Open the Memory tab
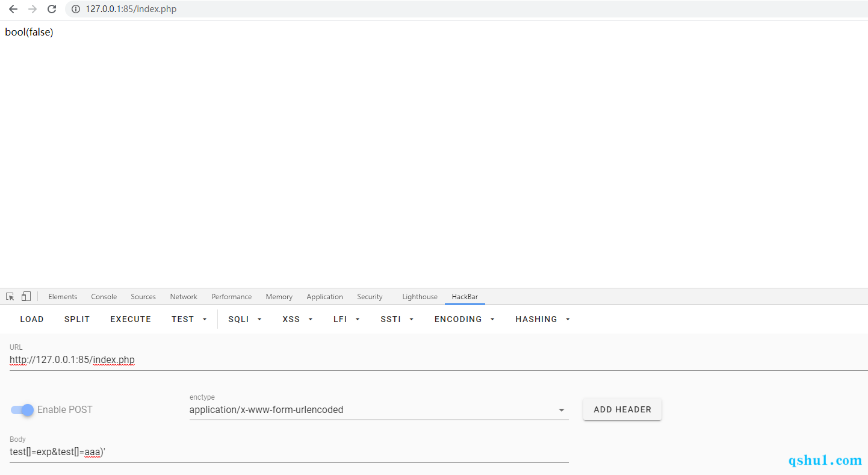The width and height of the screenshot is (868, 475). (279, 297)
